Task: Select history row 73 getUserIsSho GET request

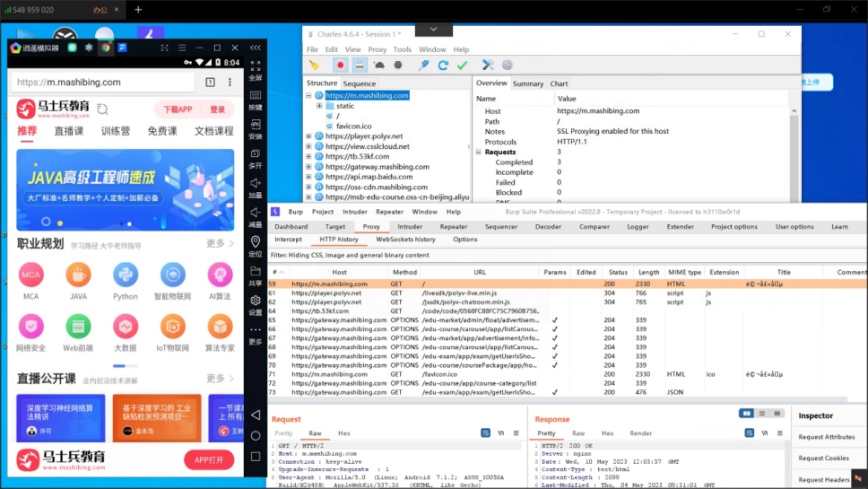Action: (x=568, y=392)
